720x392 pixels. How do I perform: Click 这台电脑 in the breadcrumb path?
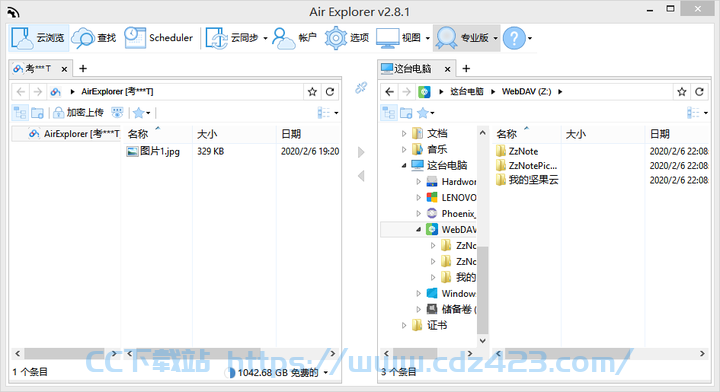tap(467, 92)
